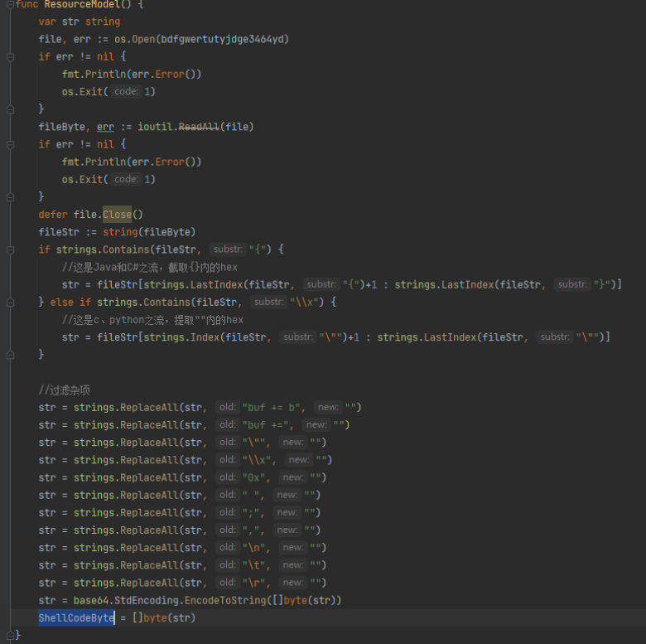Click the " " space string in ReplaceAll
This screenshot has width=646, height=644.
coord(251,495)
